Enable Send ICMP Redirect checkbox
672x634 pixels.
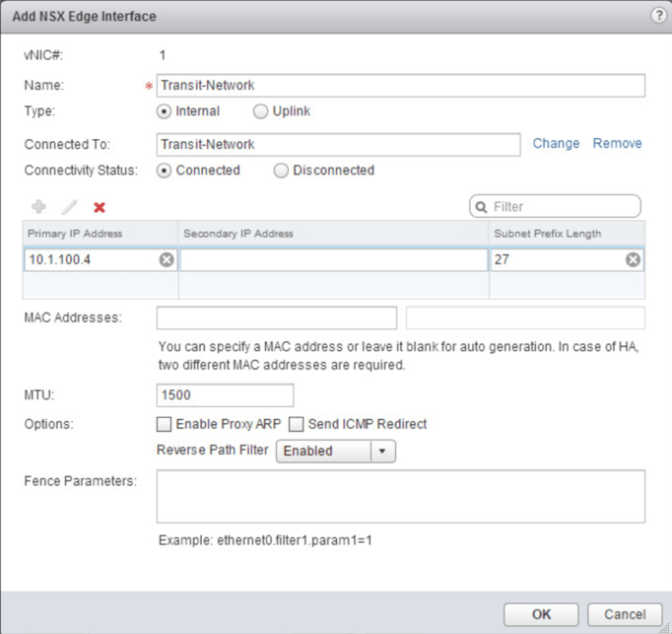pos(296,424)
